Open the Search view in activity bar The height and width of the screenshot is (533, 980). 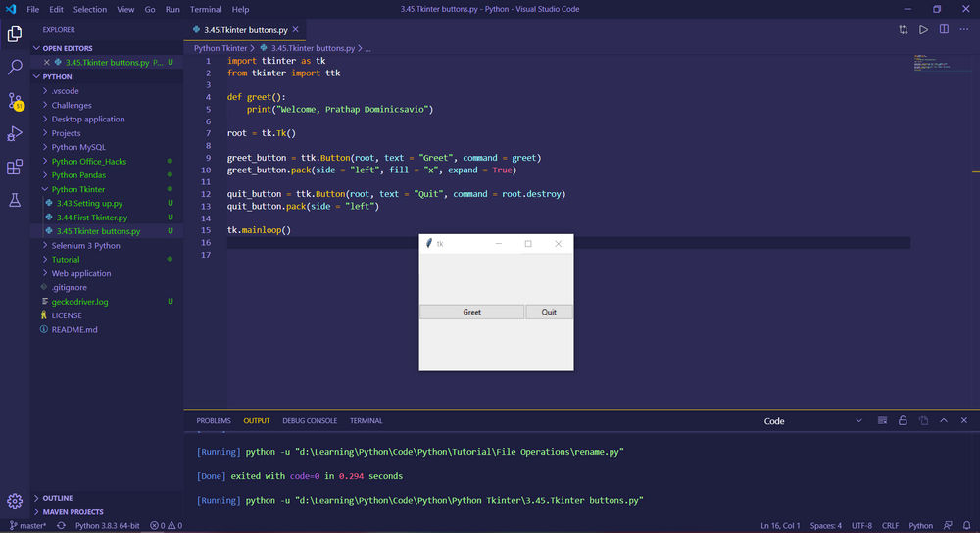tap(15, 67)
